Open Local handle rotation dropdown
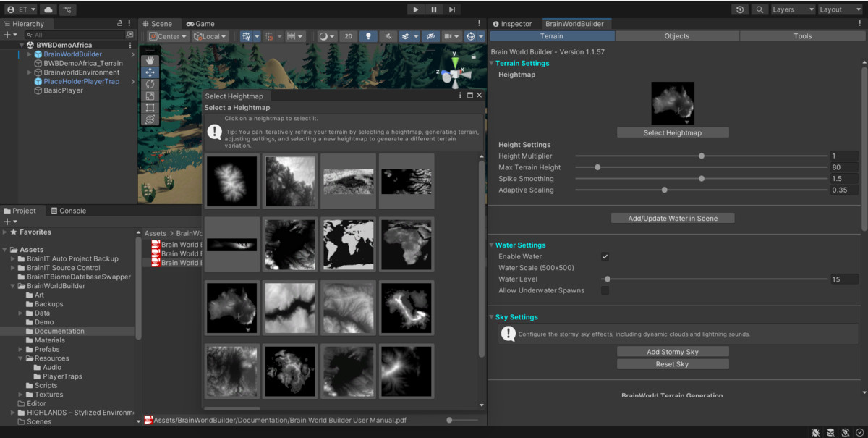868x438 pixels. point(210,36)
